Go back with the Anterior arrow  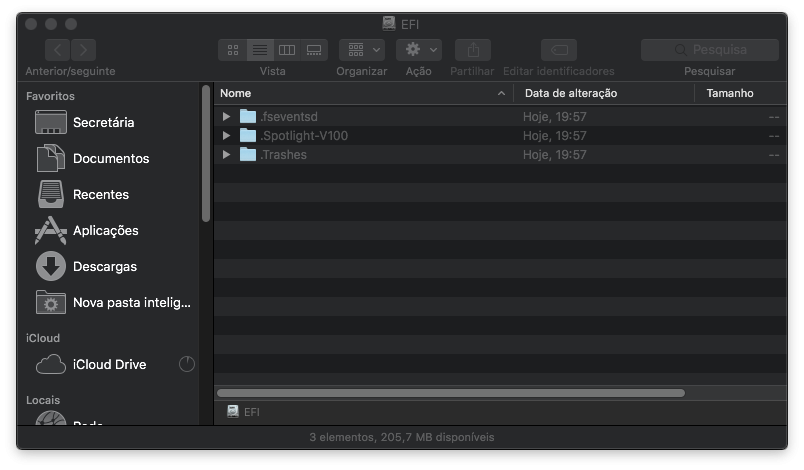pyautogui.click(x=57, y=50)
